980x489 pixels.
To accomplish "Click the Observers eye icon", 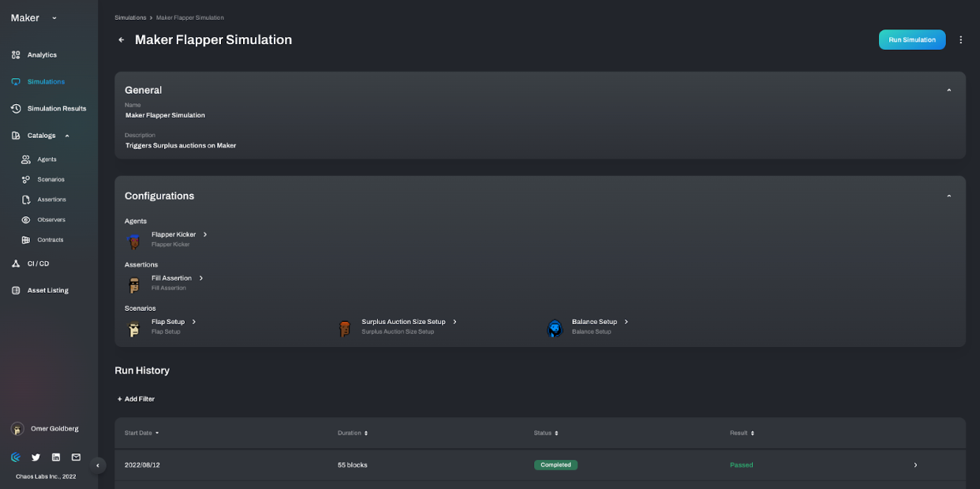I will tap(26, 220).
